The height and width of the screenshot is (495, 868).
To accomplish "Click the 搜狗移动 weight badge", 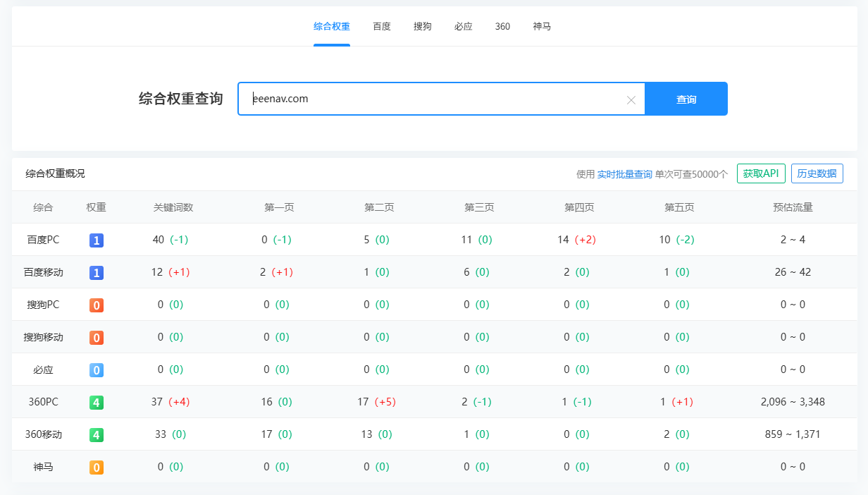I will (x=97, y=338).
